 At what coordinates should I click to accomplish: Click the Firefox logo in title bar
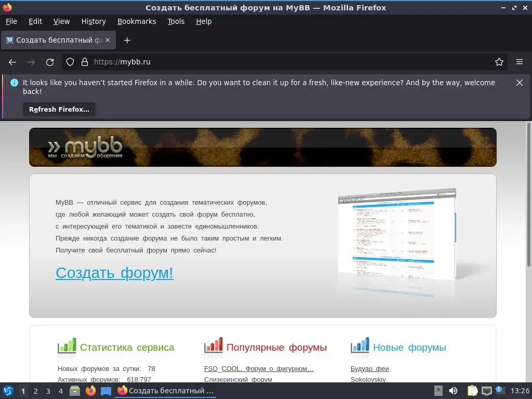pyautogui.click(x=7, y=7)
